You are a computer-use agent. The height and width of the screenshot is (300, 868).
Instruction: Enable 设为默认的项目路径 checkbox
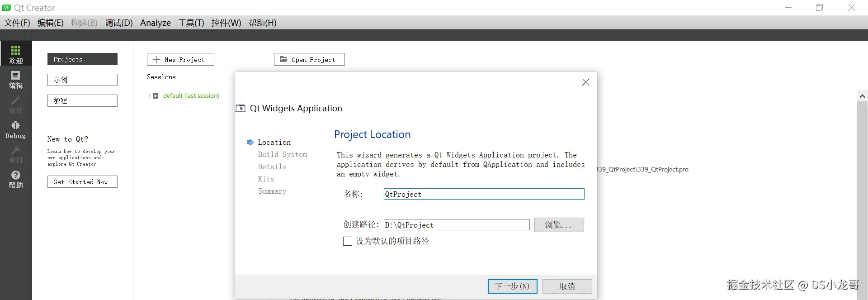[347, 241]
